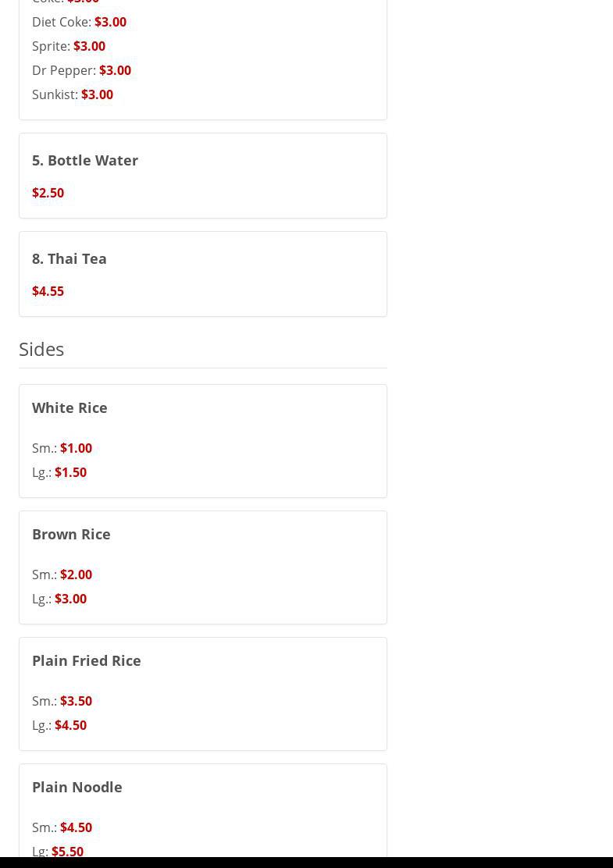This screenshot has height=868, width=613.
Task: Select small Plain Noodle for $4.50
Action: (76, 827)
